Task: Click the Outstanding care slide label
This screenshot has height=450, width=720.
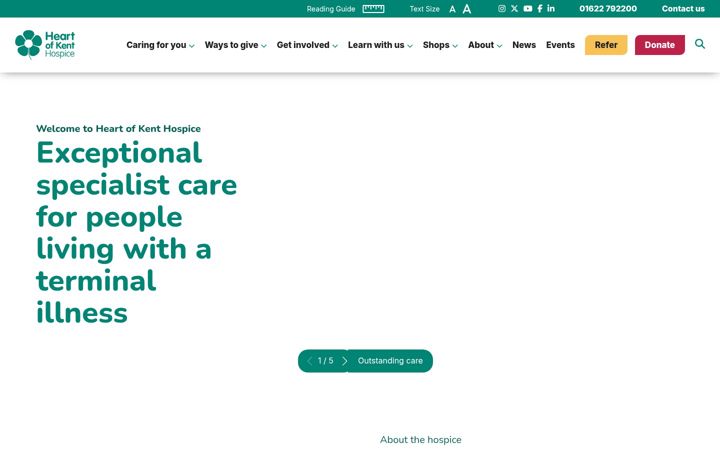Action: click(x=390, y=361)
